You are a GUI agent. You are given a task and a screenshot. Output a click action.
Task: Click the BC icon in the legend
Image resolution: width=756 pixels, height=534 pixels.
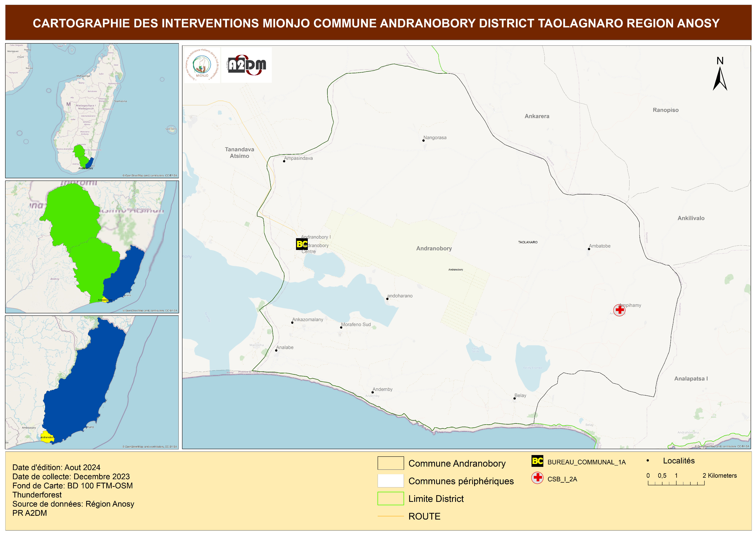(537, 461)
